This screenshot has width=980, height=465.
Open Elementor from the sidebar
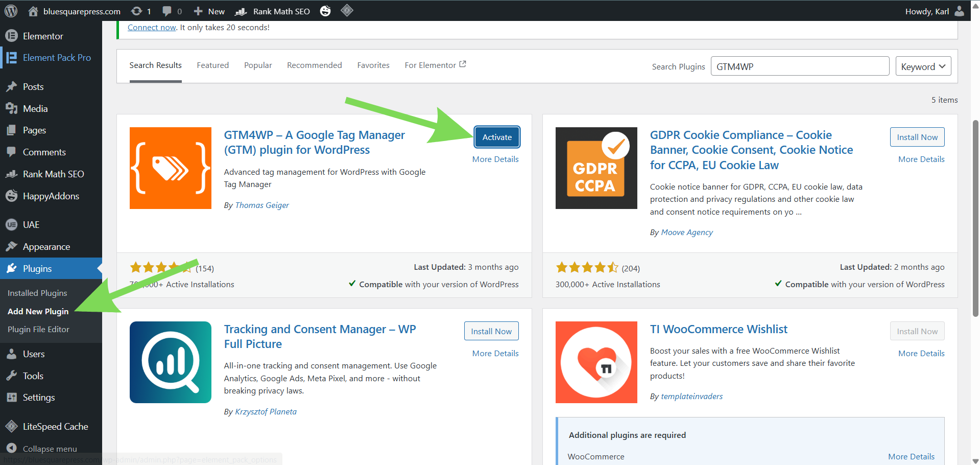pos(43,36)
